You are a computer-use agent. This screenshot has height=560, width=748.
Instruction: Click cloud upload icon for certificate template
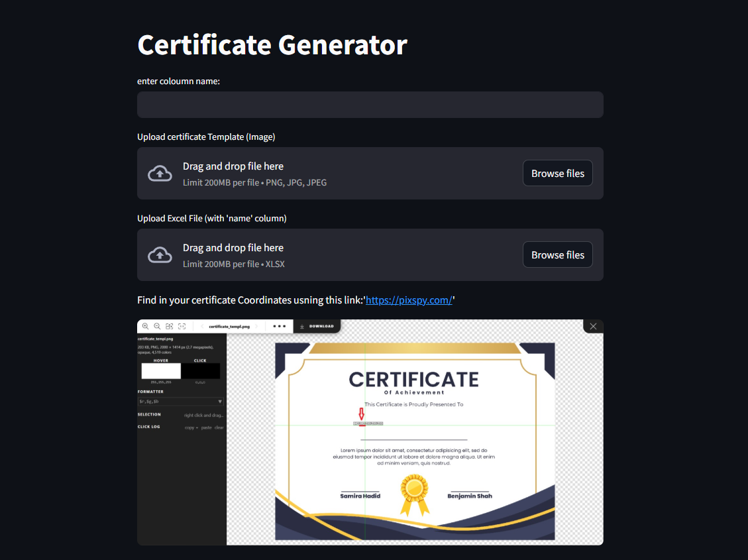[160, 173]
